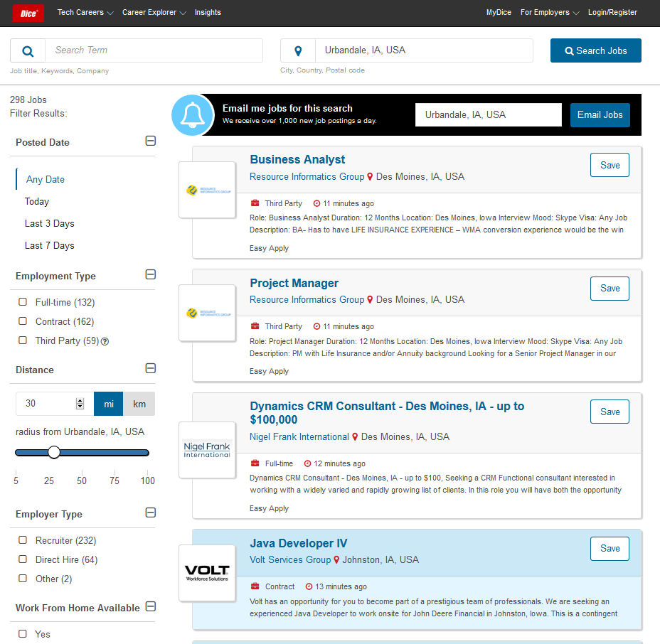The width and height of the screenshot is (660, 644).
Task: Click the Nigel Frank International logo
Action: 207,450
